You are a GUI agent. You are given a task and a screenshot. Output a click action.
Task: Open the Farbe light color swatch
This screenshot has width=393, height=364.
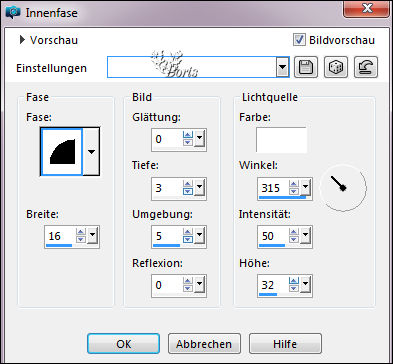[281, 140]
